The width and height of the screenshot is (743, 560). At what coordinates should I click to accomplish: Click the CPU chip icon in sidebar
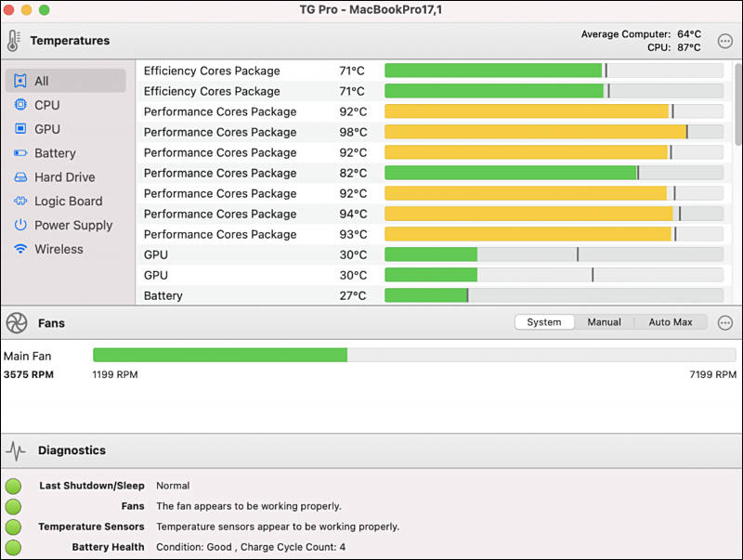click(20, 105)
